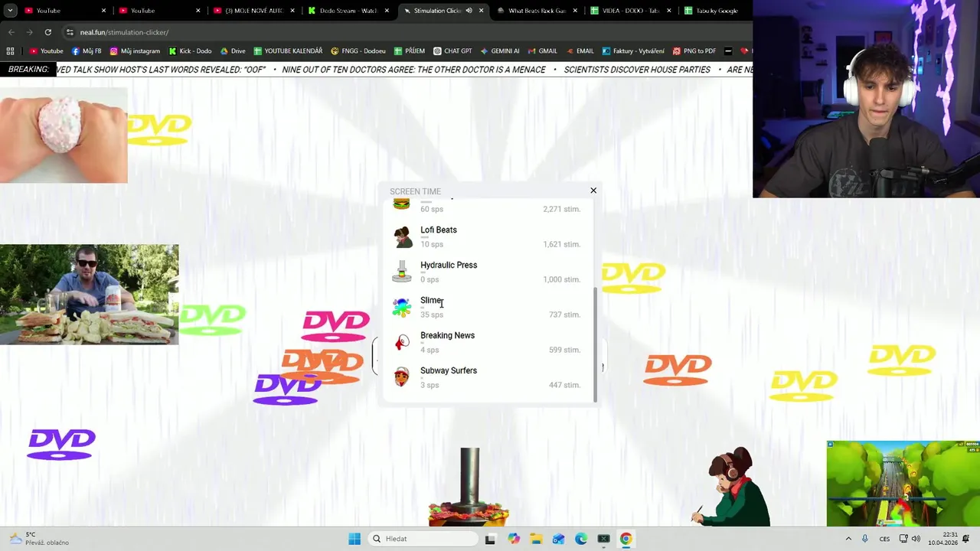This screenshot has width=980, height=551.
Task: Select the Hydraulic Press row label
Action: (449, 265)
